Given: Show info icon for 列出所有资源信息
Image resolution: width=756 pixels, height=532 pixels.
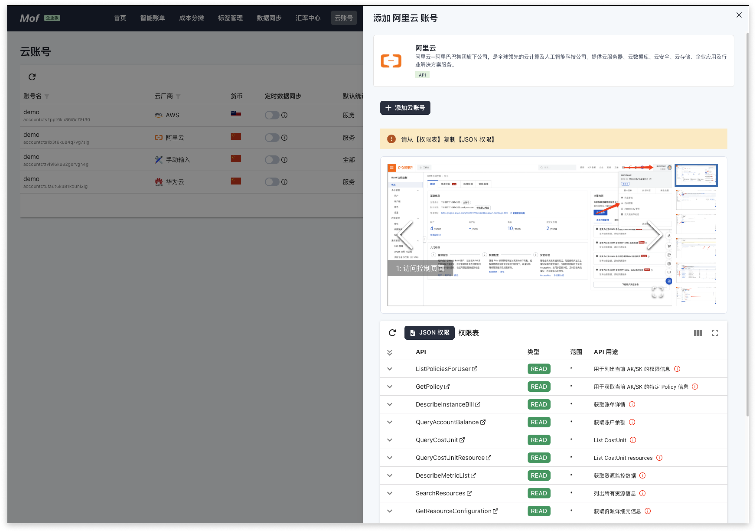Looking at the screenshot, I should click(642, 493).
